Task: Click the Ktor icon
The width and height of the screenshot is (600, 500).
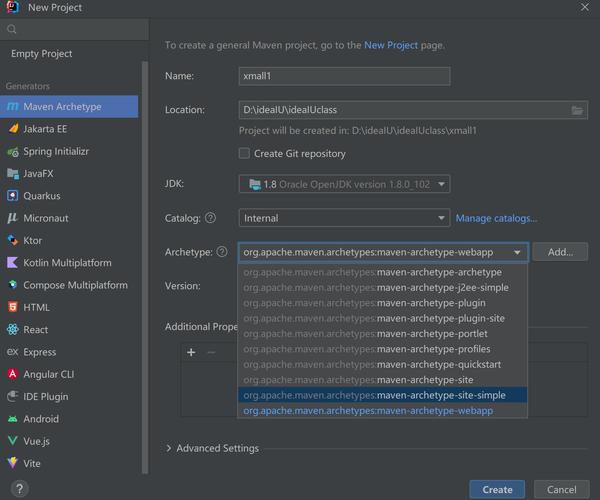Action: [x=13, y=240]
